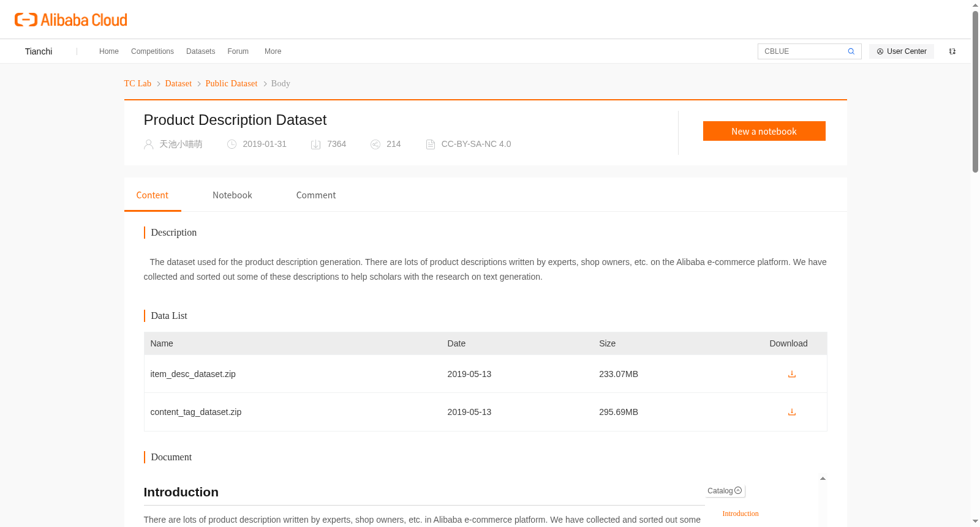Click the date cell of content_tag_dataset.zip
This screenshot has height=527, width=980.
[x=469, y=412]
